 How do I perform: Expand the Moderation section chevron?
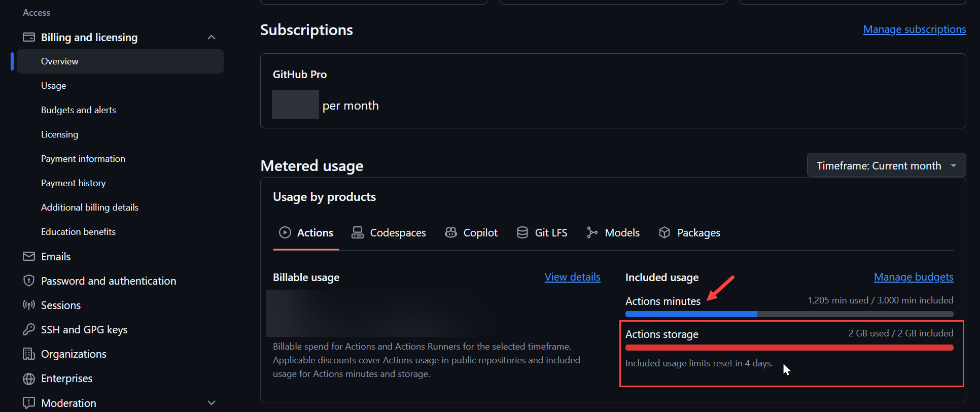pos(212,403)
